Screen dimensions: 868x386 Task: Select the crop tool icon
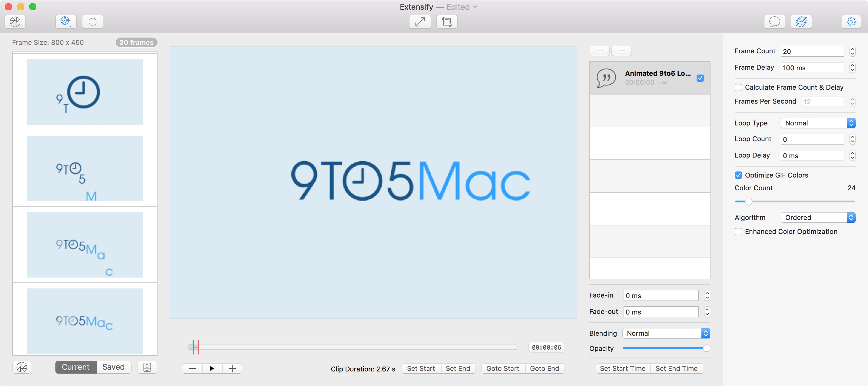click(x=447, y=22)
